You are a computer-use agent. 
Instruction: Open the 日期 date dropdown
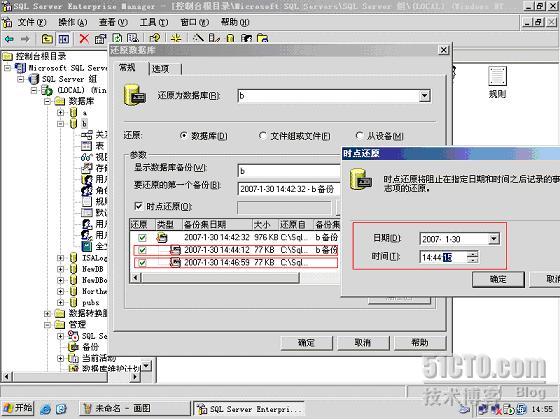[494, 239]
